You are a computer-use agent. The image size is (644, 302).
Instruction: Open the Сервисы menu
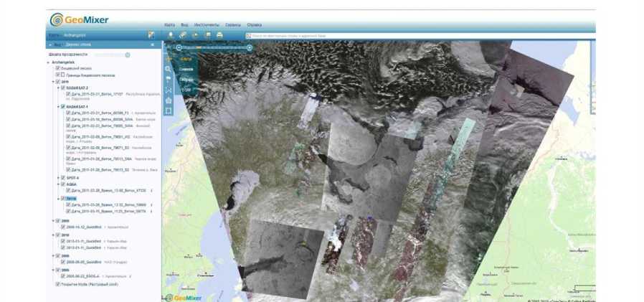point(233,25)
